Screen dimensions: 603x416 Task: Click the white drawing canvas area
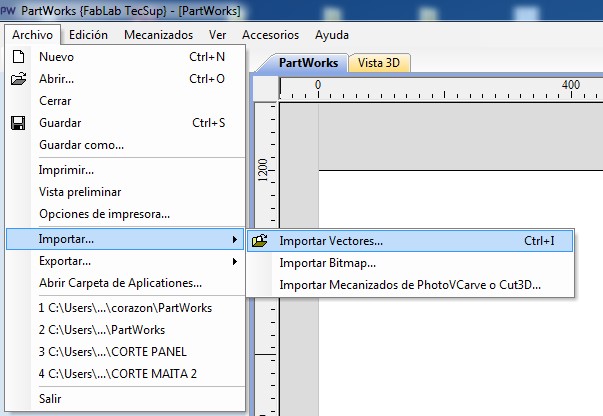tap(461, 293)
